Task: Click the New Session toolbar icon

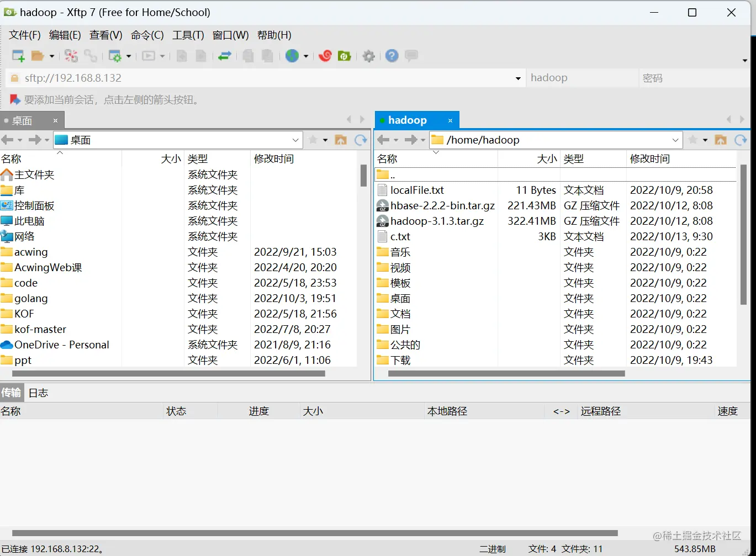Action: 18,56
